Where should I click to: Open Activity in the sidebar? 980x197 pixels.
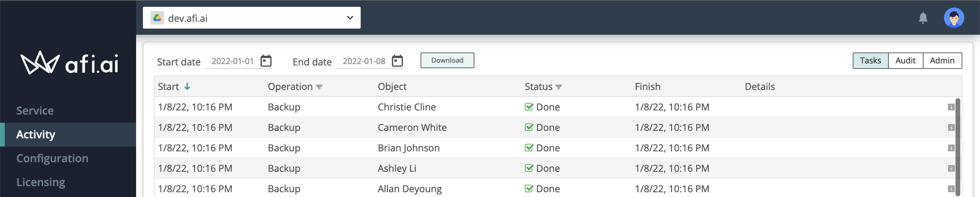pos(68,135)
